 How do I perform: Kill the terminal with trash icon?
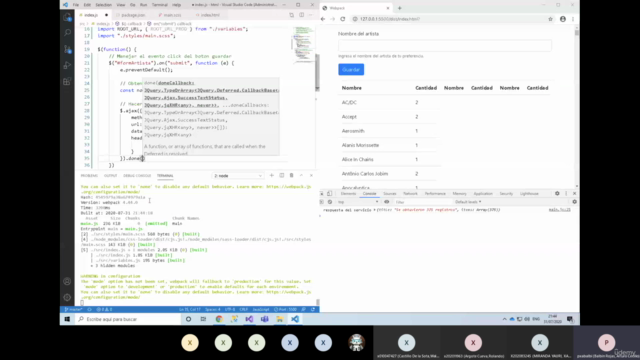tap(291, 176)
